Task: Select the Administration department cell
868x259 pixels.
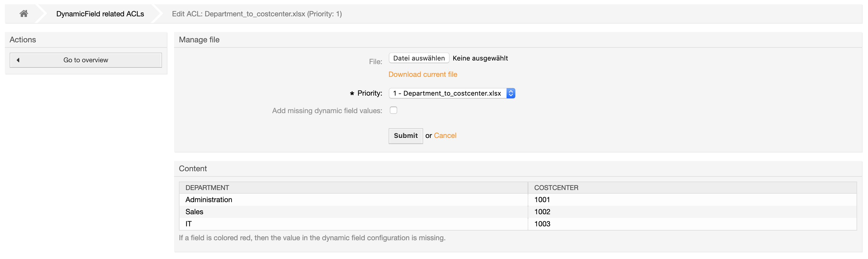Action: [x=209, y=200]
